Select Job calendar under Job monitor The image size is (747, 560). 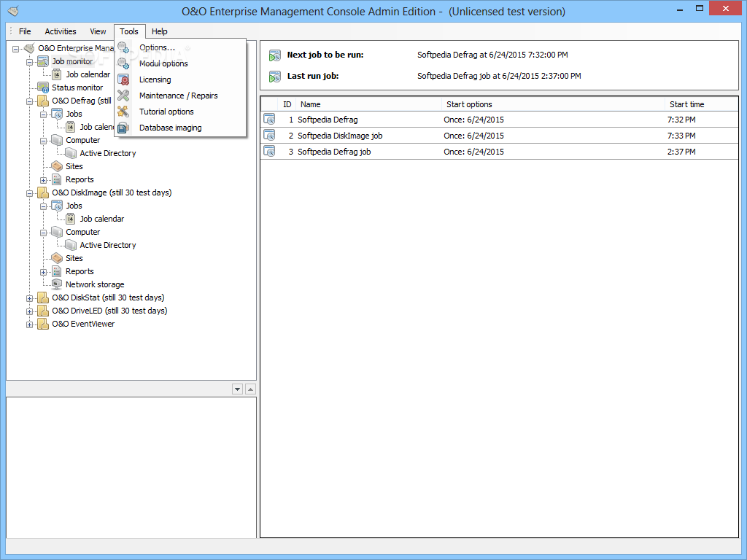click(88, 74)
